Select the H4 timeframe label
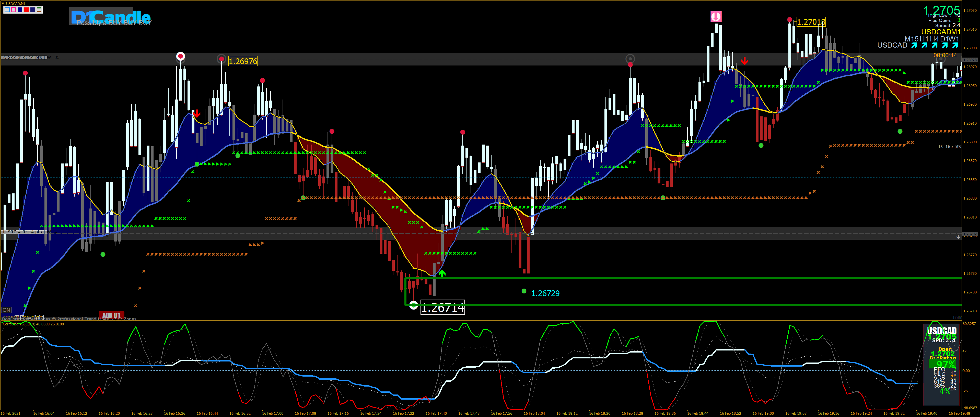Viewport: 980px width, 417px height. [x=934, y=39]
